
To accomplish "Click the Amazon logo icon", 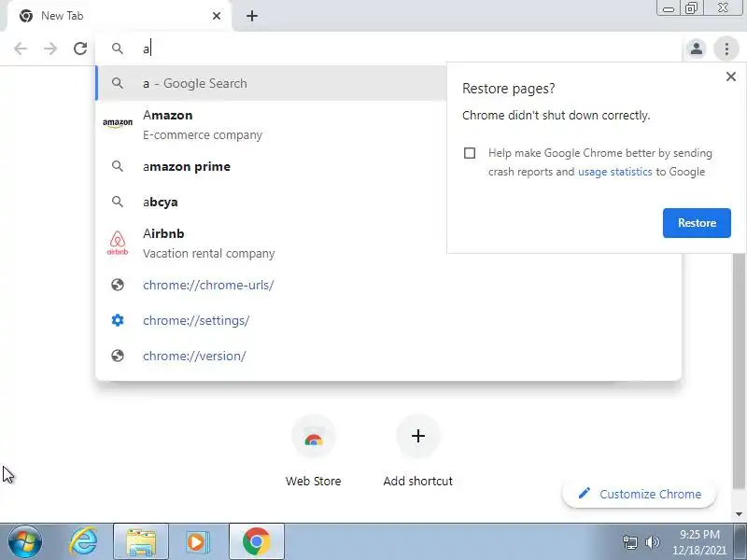I will coord(118,123).
